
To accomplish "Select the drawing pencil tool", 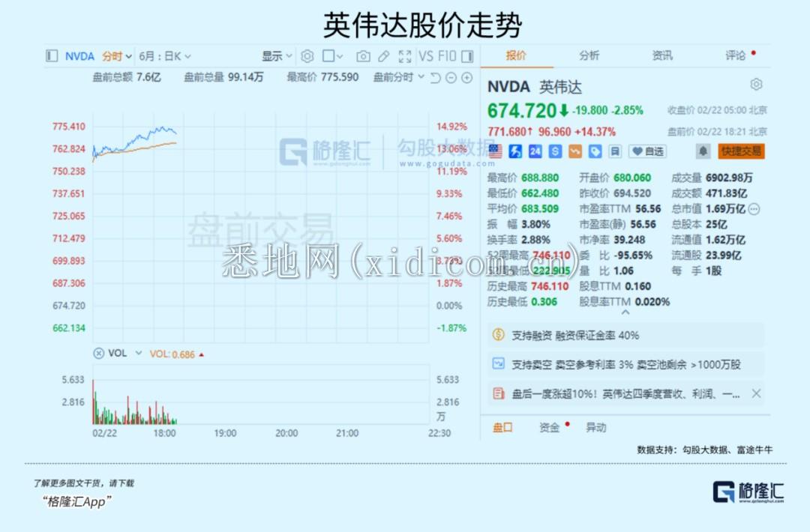I will click(383, 55).
